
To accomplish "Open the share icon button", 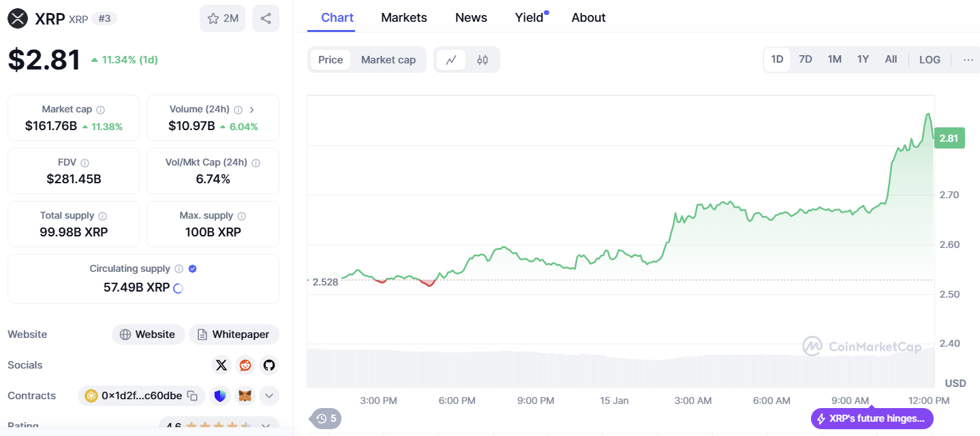I will (x=266, y=18).
